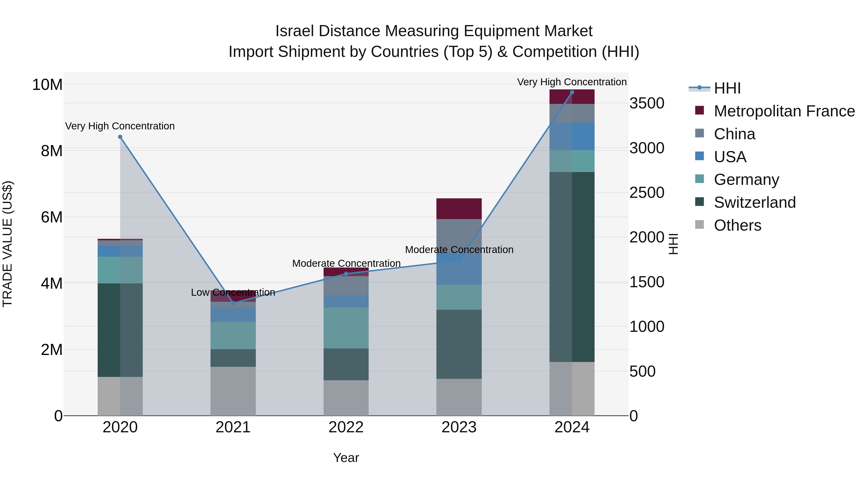Click the chart title text

pyautogui.click(x=434, y=41)
